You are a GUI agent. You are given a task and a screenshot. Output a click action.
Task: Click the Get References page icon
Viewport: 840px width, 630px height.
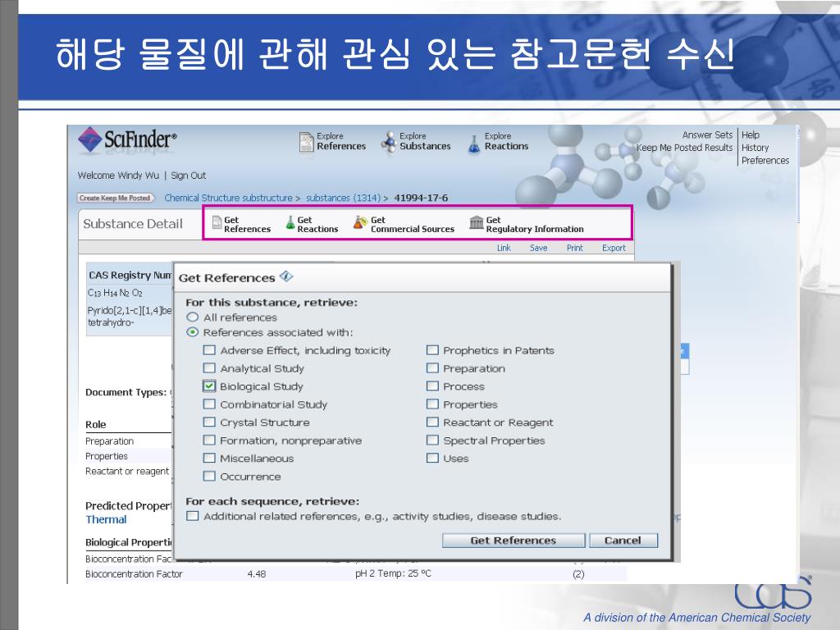tap(217, 222)
